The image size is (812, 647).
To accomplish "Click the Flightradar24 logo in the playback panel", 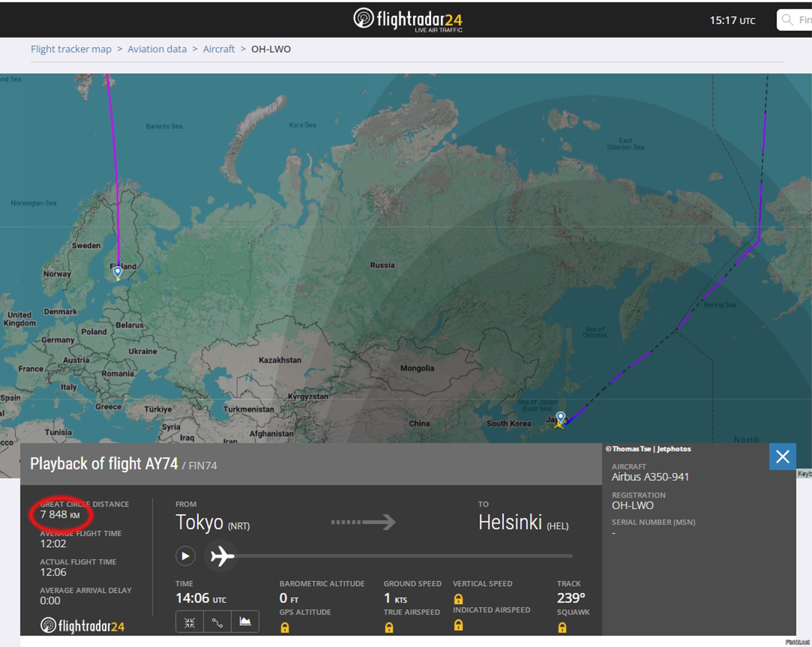I will 83,626.
